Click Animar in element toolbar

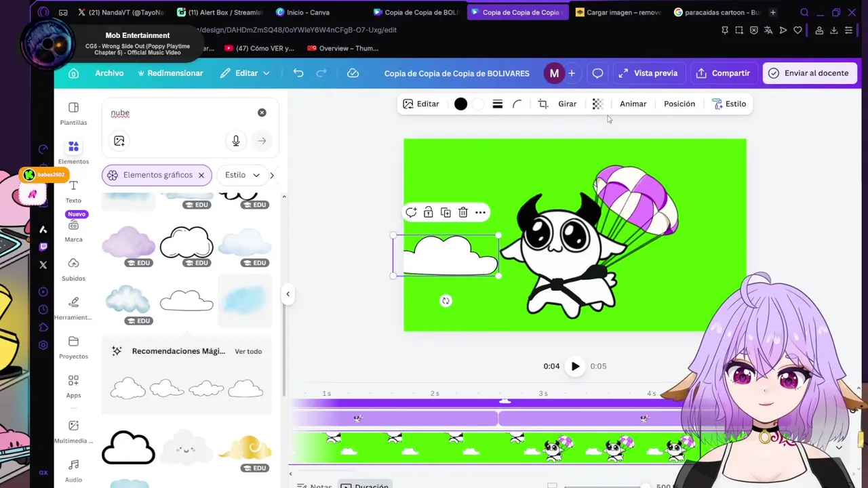633,104
